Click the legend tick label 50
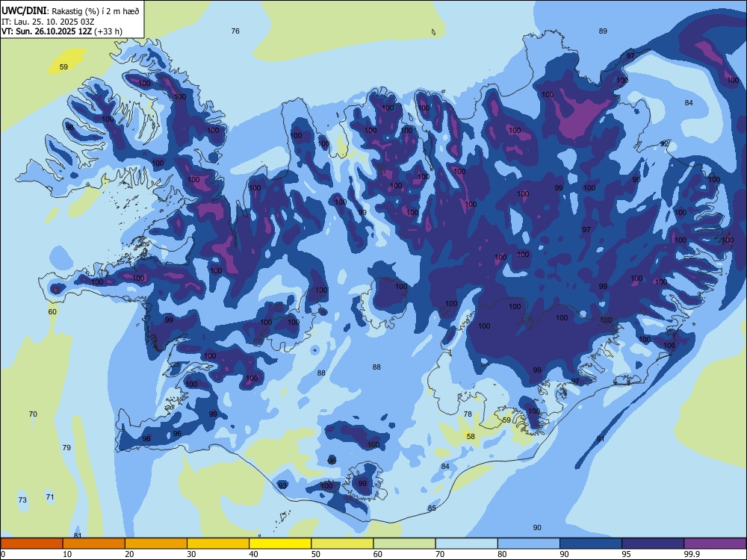 point(316,554)
